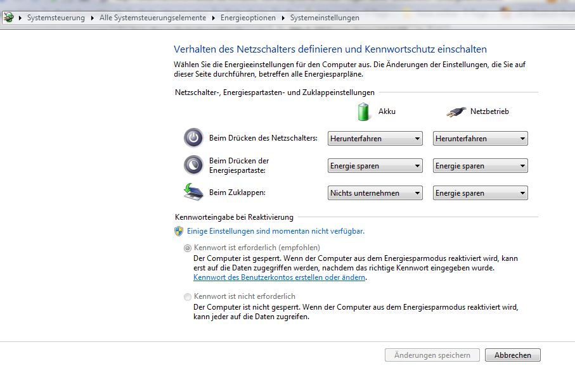Expand breadcrumb arrow after Energieoptionen
Viewport: 575px width, 392px height.
click(283, 18)
